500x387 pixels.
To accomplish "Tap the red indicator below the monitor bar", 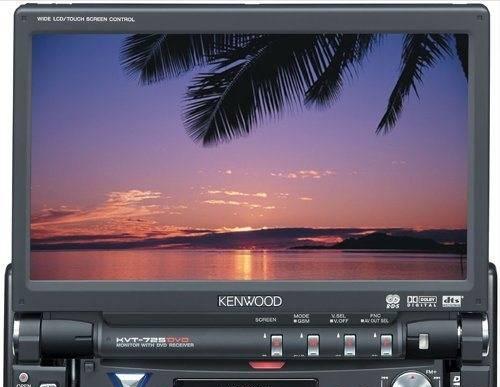I will [x=267, y=364].
